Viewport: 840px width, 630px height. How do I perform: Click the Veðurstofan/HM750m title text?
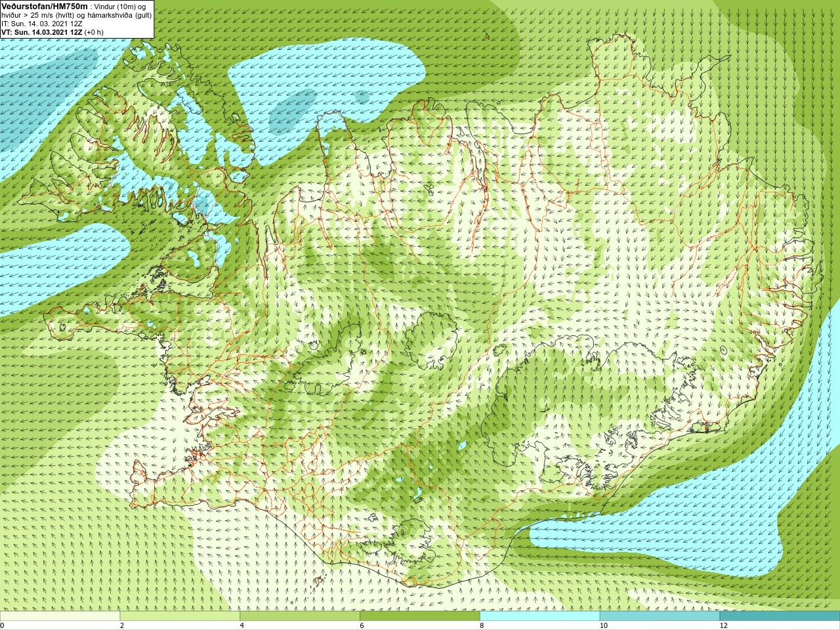[x=44, y=6]
